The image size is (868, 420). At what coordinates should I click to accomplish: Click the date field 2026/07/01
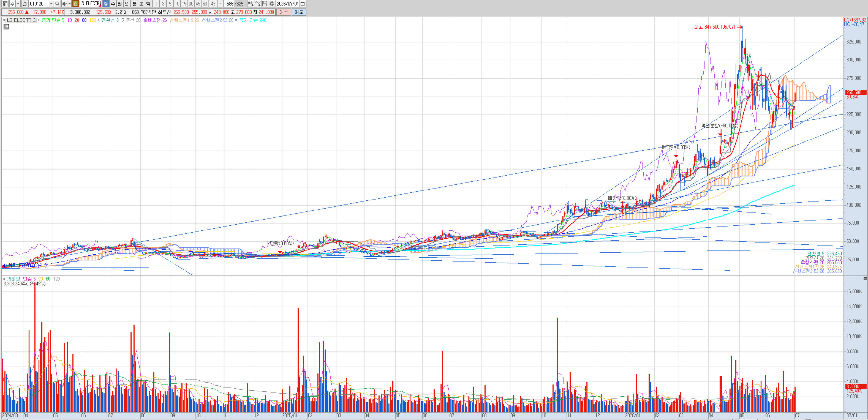pos(287,4)
